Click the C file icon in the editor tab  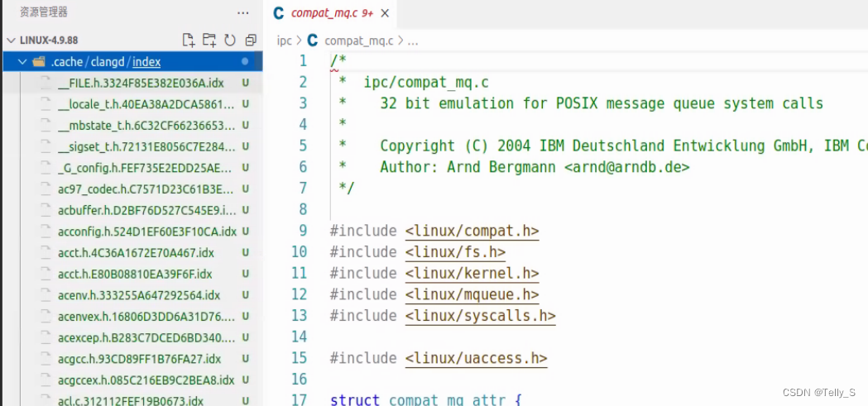coord(279,14)
